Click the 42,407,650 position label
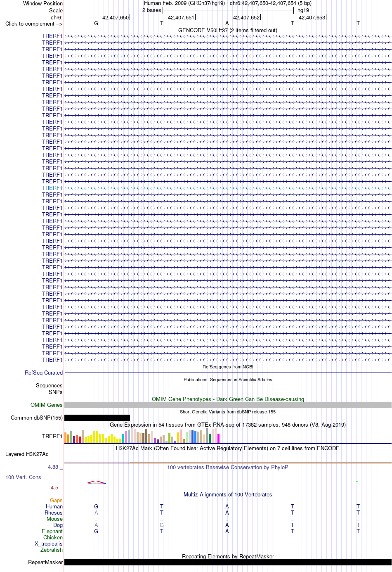This screenshot has width=392, height=572. 116,17
